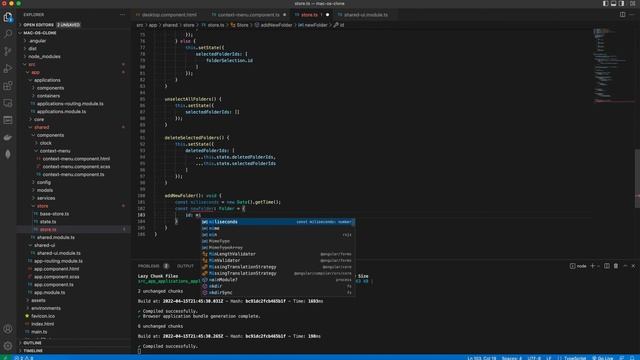Image resolution: width=640 pixels, height=360 pixels.
Task: Open the Search view icon
Action: 8,34
